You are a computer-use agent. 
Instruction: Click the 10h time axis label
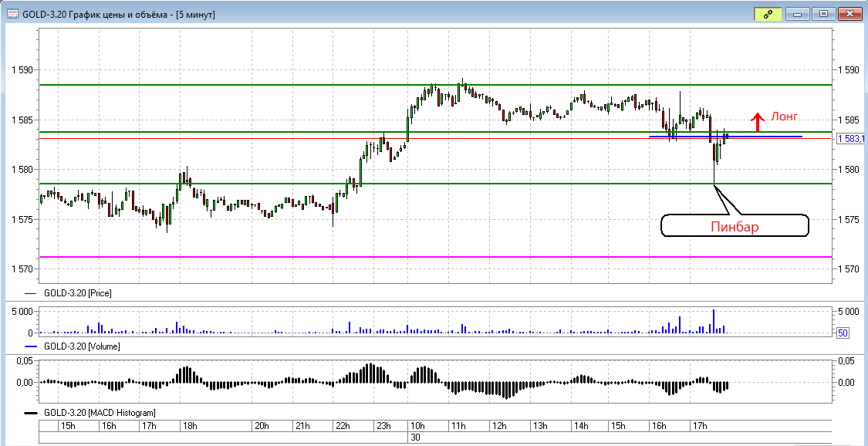click(x=417, y=426)
